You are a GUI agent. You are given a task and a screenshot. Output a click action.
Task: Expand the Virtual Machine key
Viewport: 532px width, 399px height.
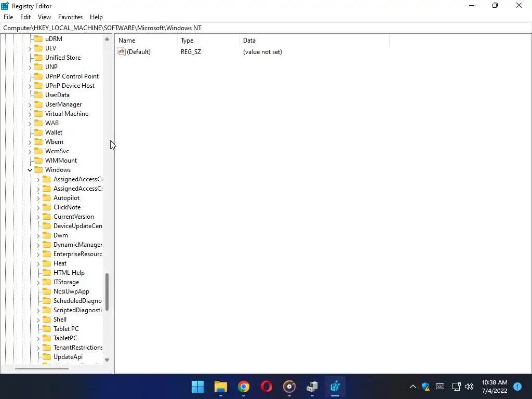pyautogui.click(x=30, y=114)
